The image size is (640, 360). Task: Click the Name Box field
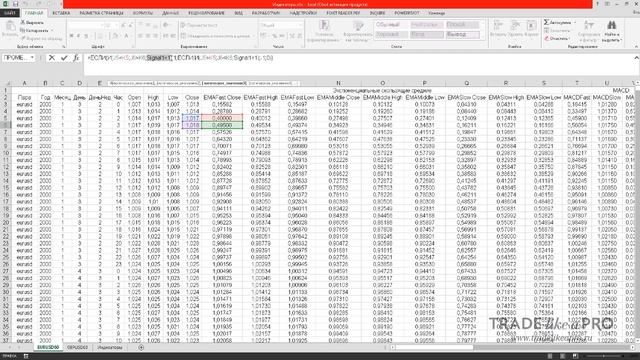16,58
